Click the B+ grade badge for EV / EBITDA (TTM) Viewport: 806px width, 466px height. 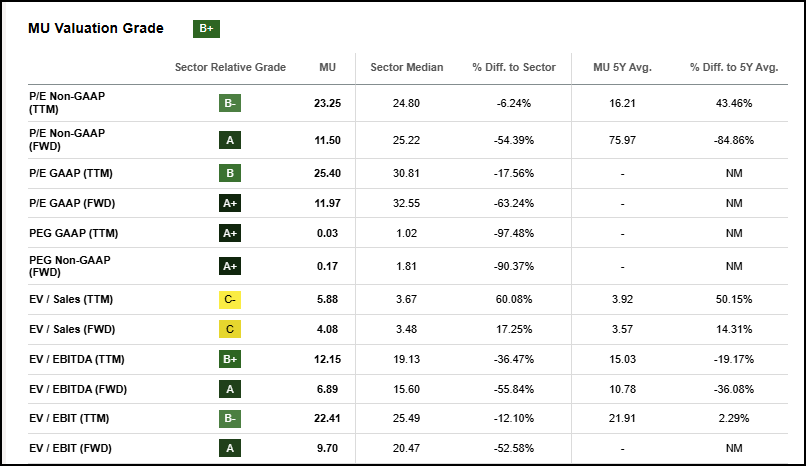[230, 359]
